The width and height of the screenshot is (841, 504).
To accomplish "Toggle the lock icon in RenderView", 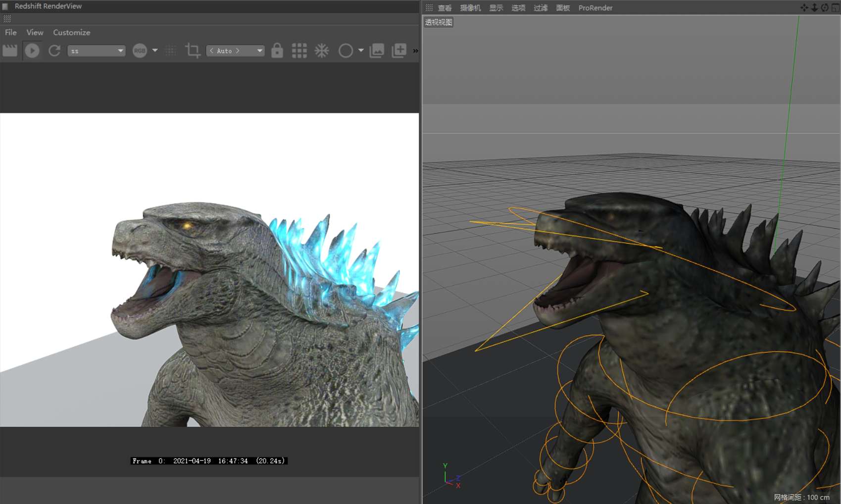I will 277,50.
